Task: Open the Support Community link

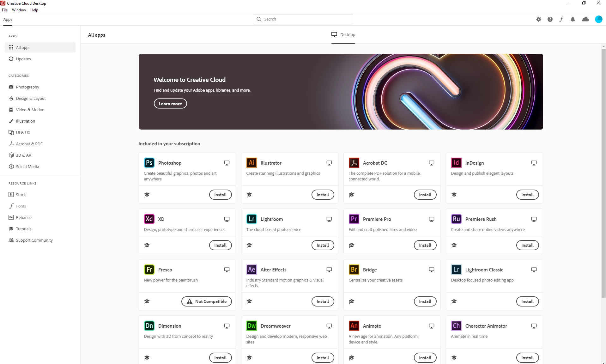Action: (x=40, y=240)
